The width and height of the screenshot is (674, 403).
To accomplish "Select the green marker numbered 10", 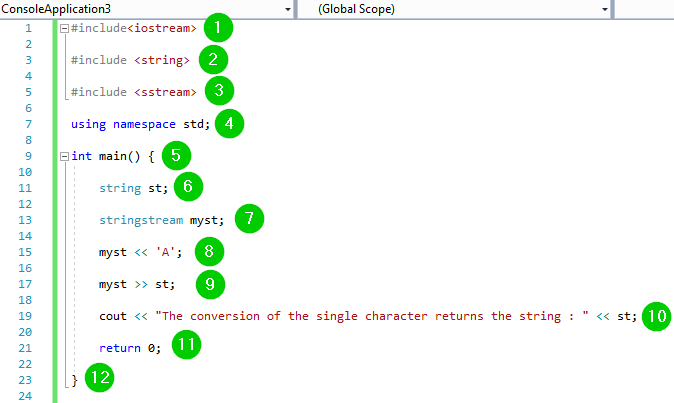I will (656, 316).
